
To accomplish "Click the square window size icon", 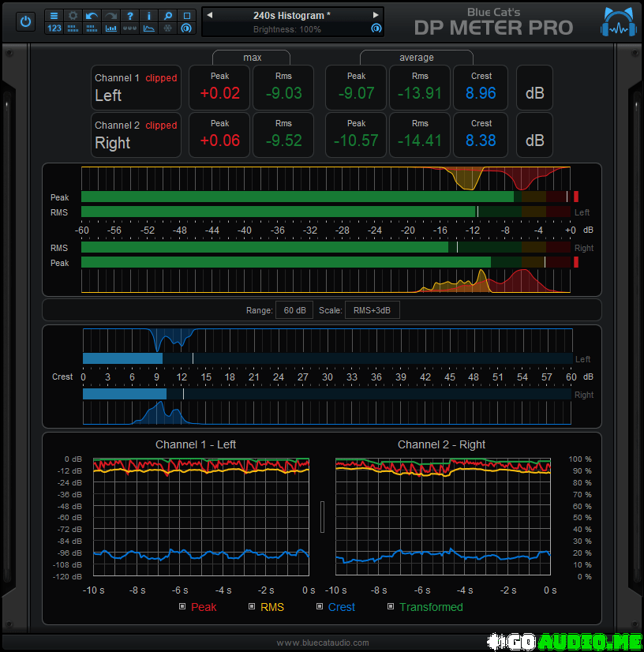I will pyautogui.click(x=187, y=16).
